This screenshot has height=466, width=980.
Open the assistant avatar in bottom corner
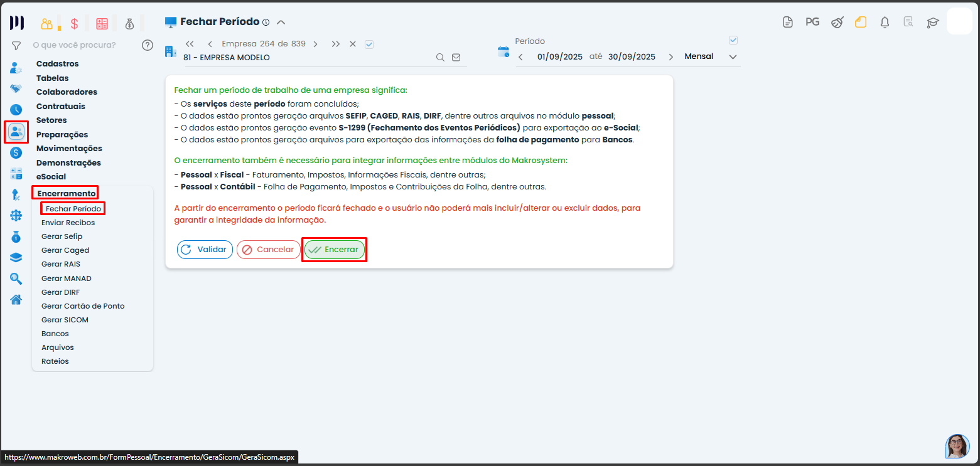click(957, 446)
